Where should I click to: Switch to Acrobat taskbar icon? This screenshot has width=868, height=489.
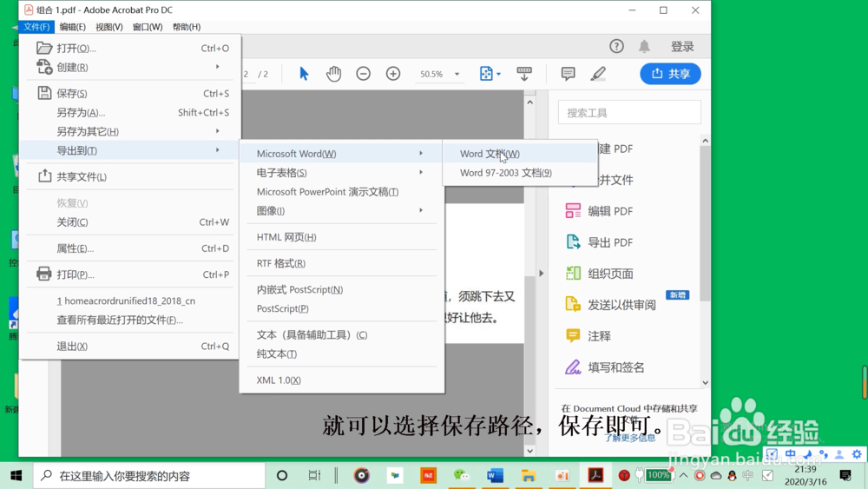point(595,476)
